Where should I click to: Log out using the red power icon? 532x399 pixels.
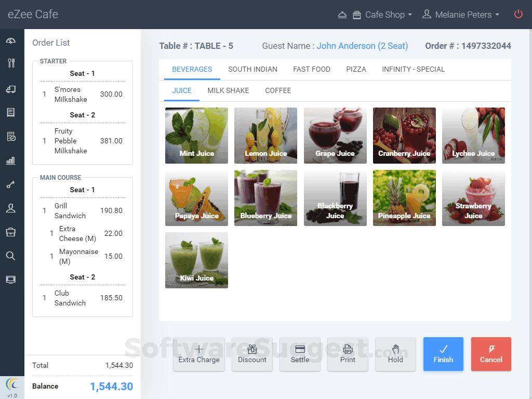pos(518,15)
